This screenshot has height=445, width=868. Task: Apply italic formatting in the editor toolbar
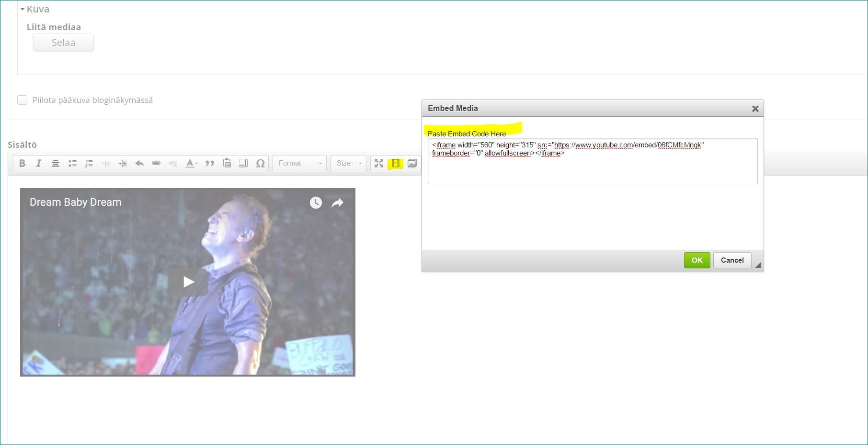39,163
